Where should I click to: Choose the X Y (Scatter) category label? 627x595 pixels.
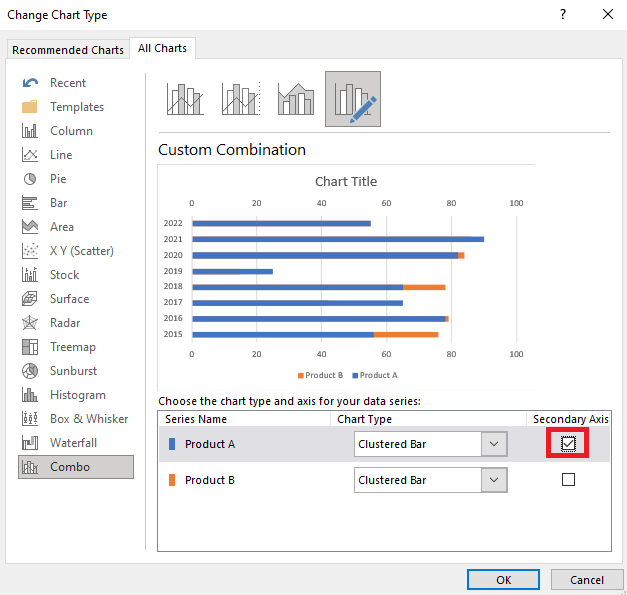click(82, 251)
